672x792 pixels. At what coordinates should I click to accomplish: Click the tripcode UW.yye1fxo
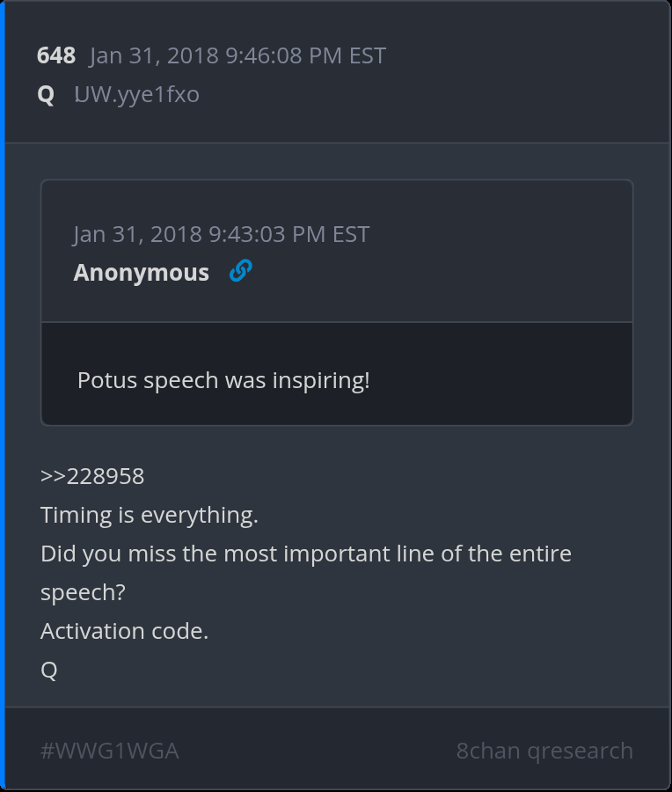(136, 94)
